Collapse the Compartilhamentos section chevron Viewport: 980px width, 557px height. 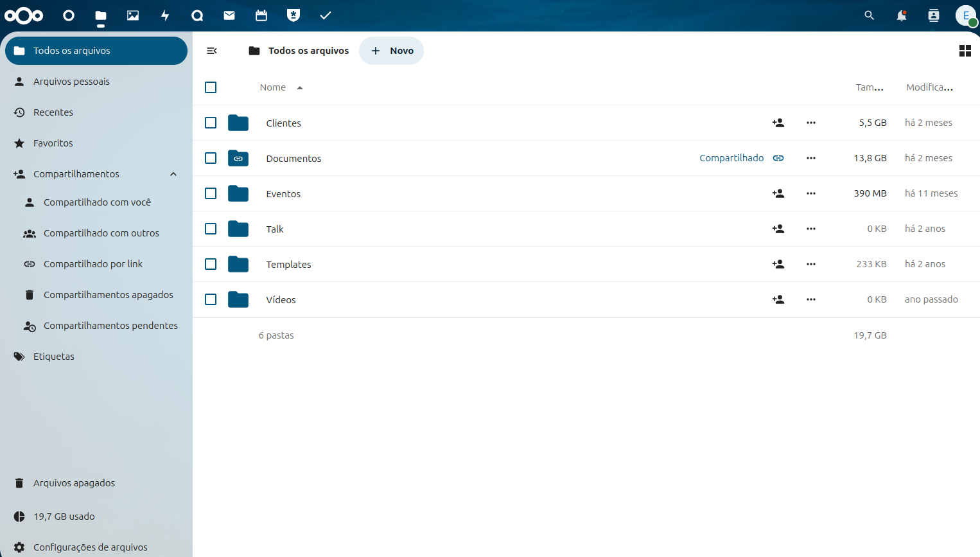173,174
